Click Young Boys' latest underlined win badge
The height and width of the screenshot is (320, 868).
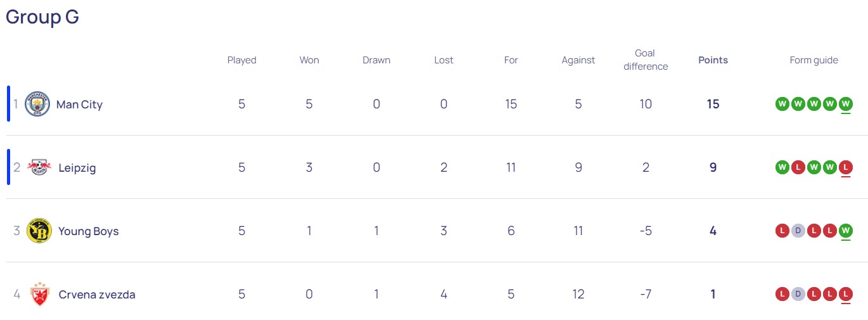pyautogui.click(x=845, y=231)
